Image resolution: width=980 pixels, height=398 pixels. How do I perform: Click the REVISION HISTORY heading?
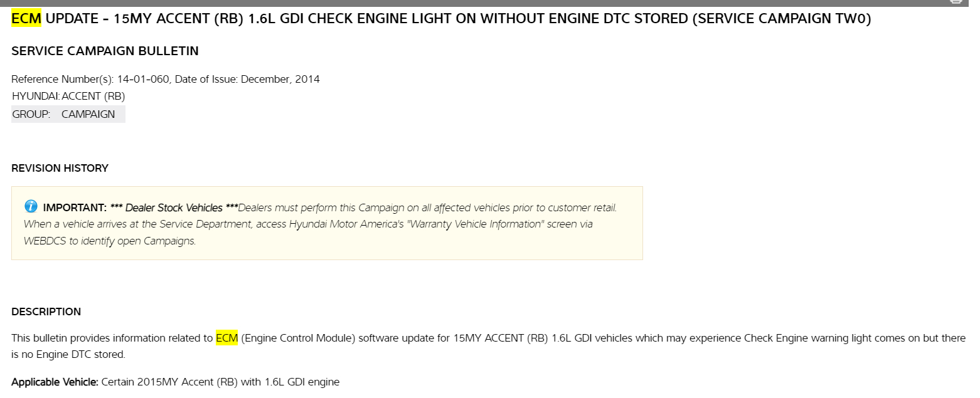[x=60, y=168]
